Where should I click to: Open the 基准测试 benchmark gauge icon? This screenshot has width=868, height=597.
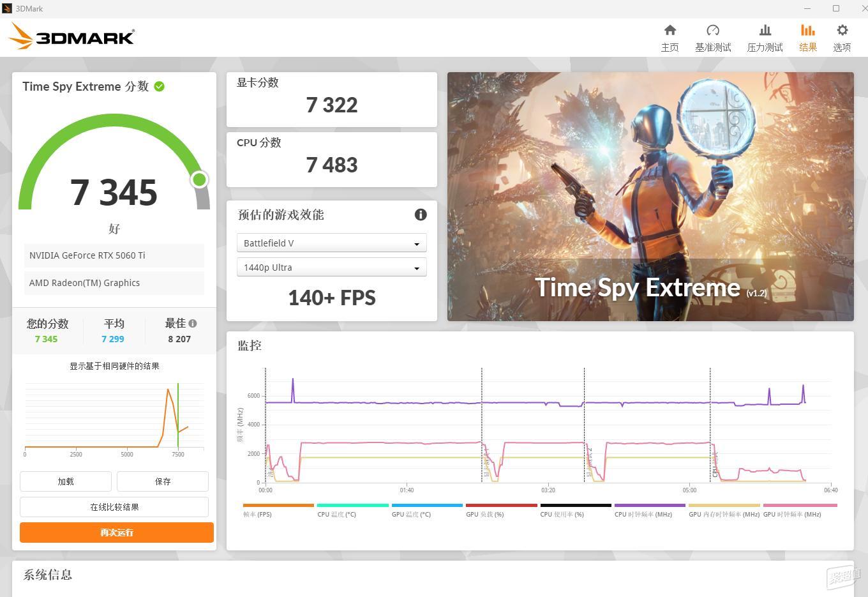tap(713, 30)
